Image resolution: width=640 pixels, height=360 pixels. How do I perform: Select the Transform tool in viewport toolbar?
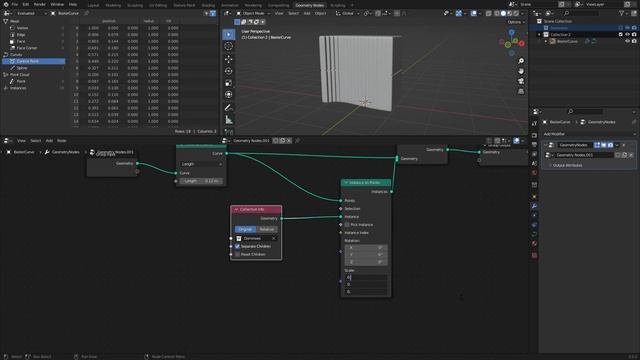point(229,94)
